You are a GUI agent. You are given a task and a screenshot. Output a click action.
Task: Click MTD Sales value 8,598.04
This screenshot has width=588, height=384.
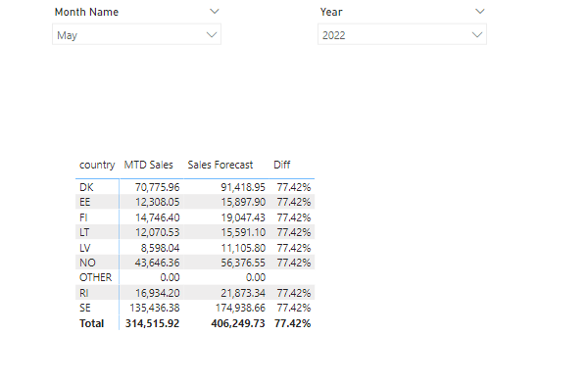160,248
